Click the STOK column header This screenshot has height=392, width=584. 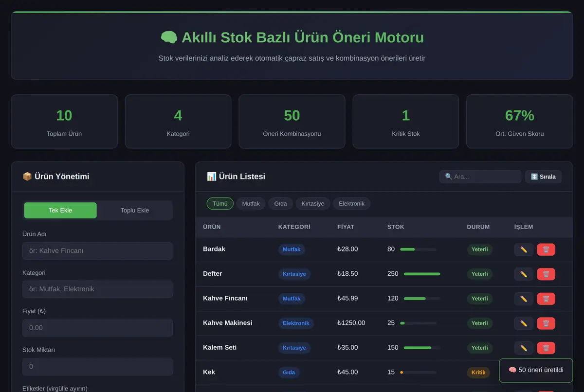396,227
